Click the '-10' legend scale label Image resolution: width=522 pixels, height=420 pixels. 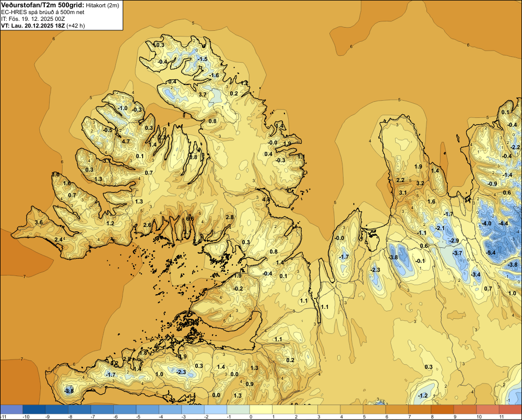[x=26, y=417]
